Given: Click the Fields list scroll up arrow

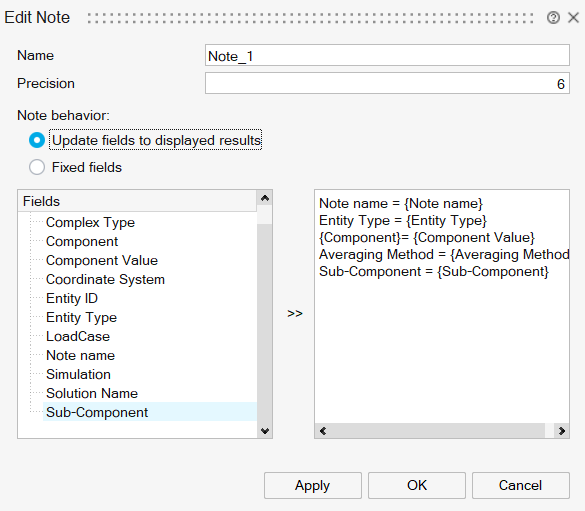Looking at the screenshot, I should coord(265,198).
